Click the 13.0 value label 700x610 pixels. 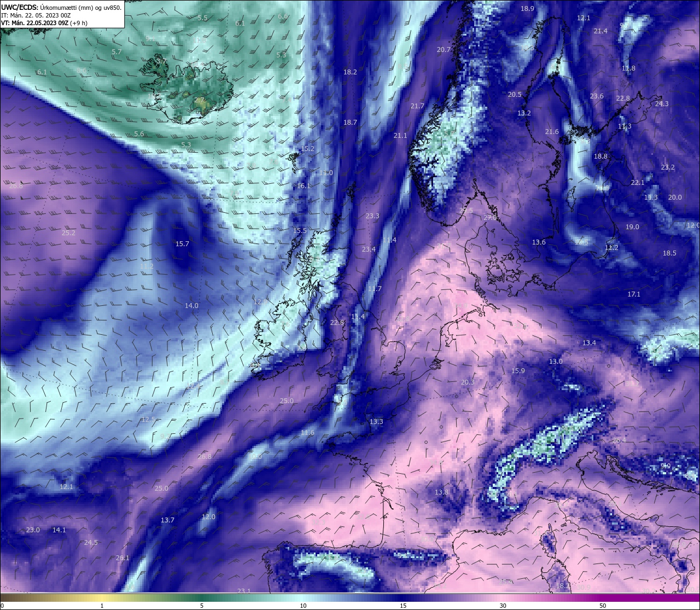[x=556, y=362]
